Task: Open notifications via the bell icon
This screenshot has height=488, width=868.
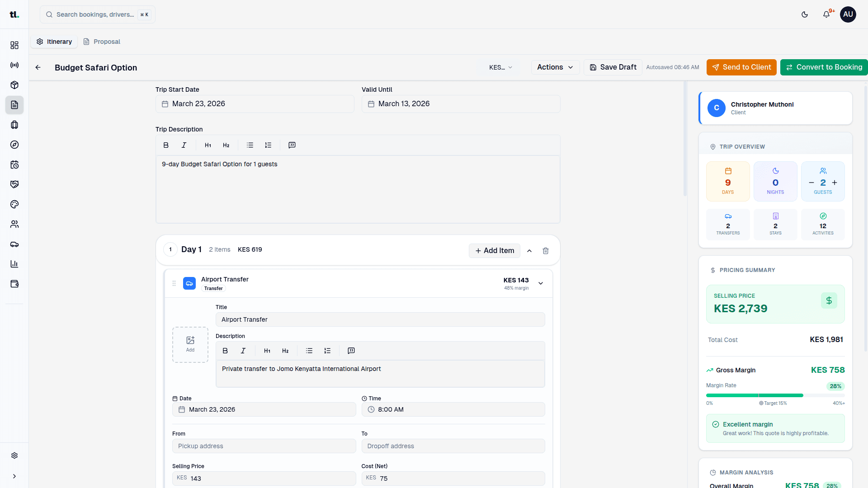Action: tap(826, 14)
